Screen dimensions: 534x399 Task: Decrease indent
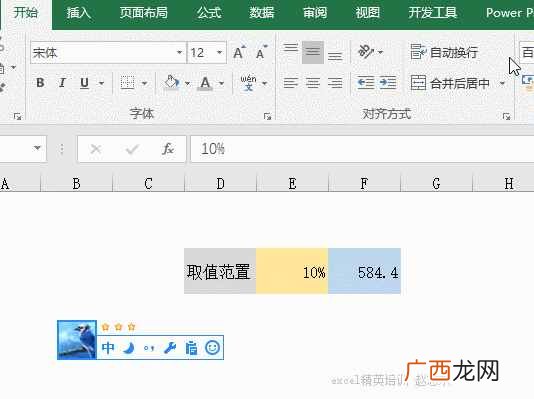(366, 83)
